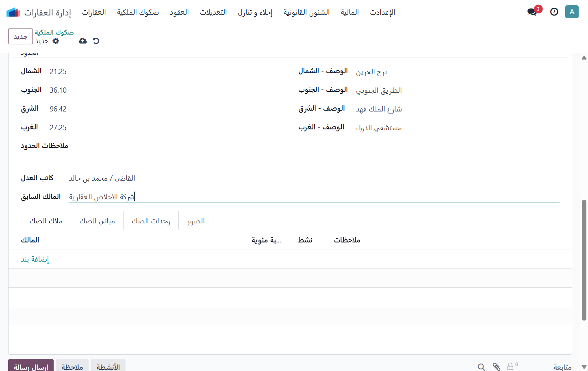Open the gear actions menu beside جديد
Viewport: 588px width, 371px height.
pos(56,41)
